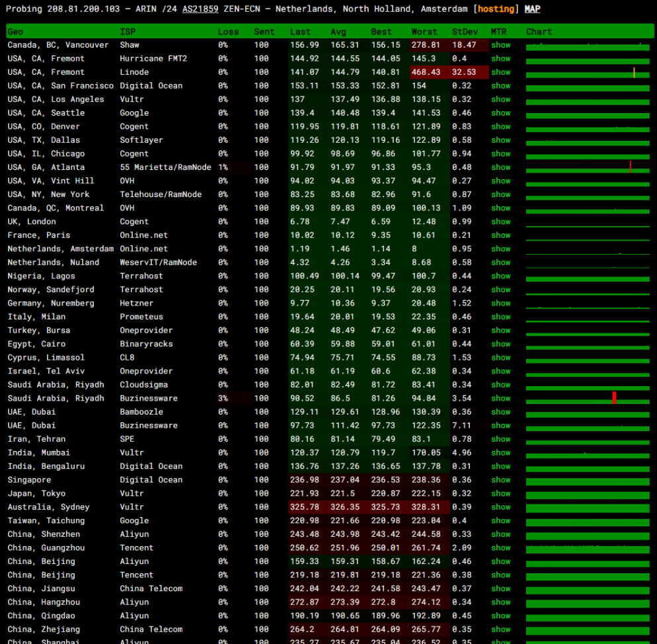
Task: Show MTR for Dallas Softlayer row
Action: coord(501,140)
